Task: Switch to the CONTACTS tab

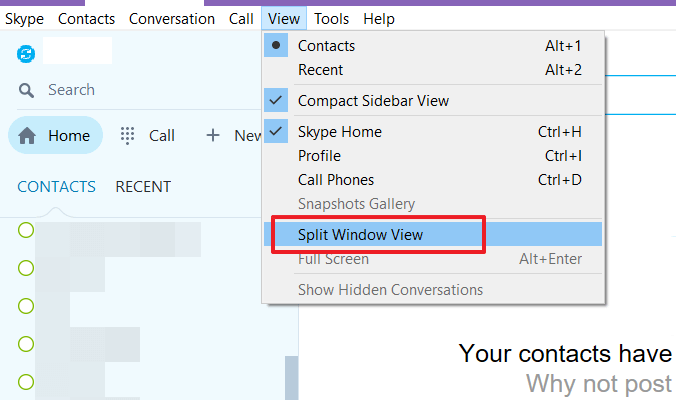Action: tap(56, 187)
